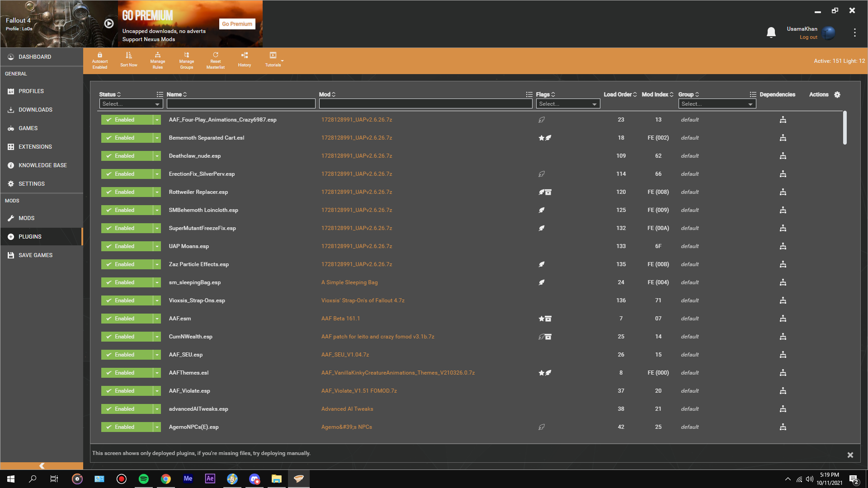Open the Group filter Select dropdown
Viewport: 868px width, 488px height.
(x=717, y=104)
